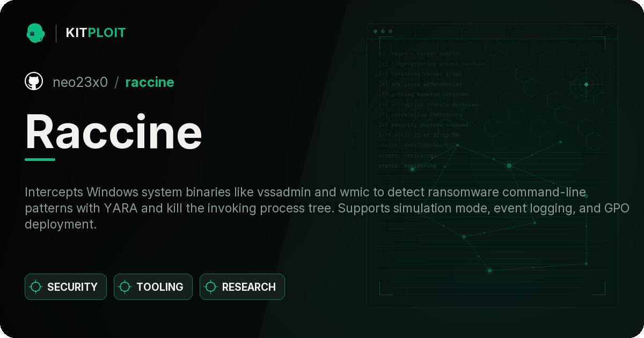The image size is (644, 338).
Task: Click the 'status: monitoring' terminal line
Action: (407, 166)
